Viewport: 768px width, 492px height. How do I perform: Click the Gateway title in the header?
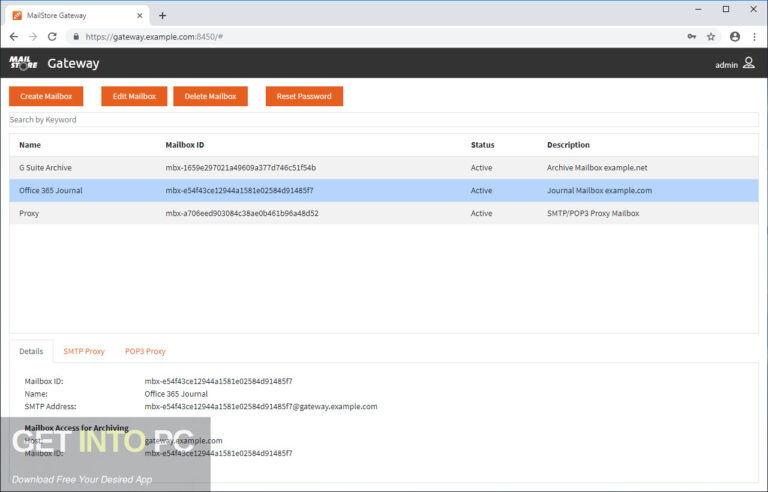tap(73, 63)
